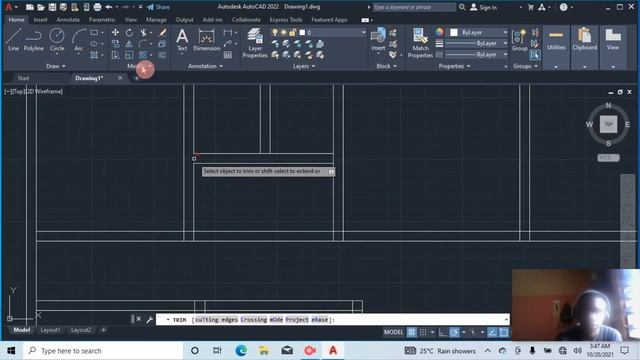Click MODEL space button in status bar
Viewport: 640px width, 360px height.
(x=393, y=332)
